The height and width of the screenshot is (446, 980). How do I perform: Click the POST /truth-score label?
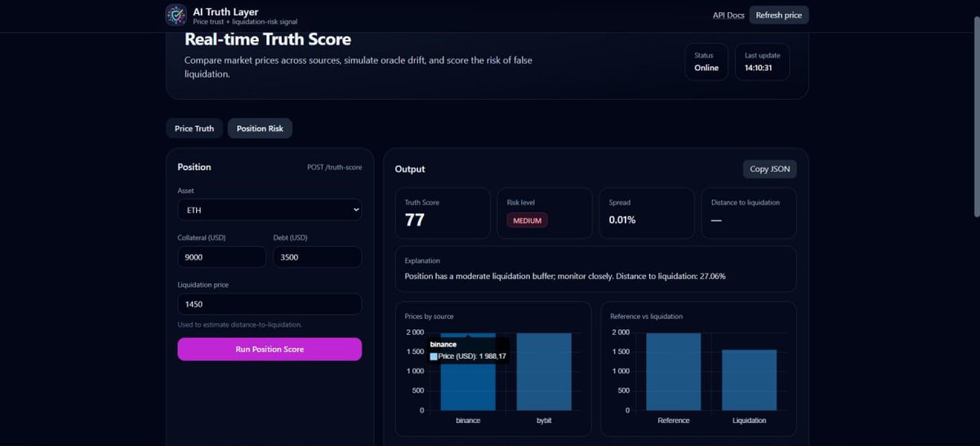coord(334,167)
